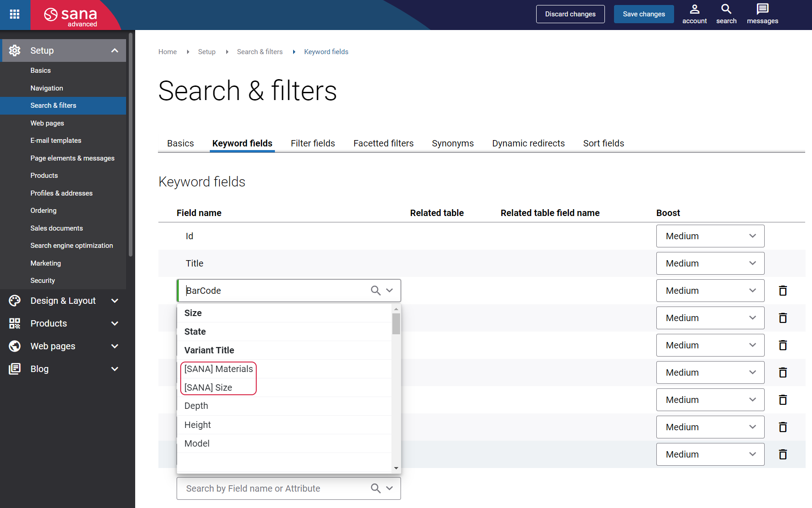The width and height of the screenshot is (812, 508).
Task: Open Boost dropdown for BarCode row
Action: point(710,291)
